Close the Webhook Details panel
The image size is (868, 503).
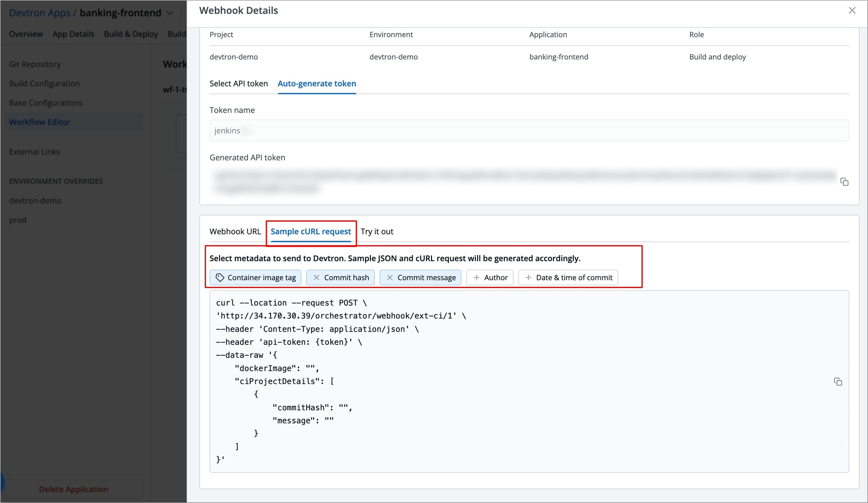[x=852, y=11]
